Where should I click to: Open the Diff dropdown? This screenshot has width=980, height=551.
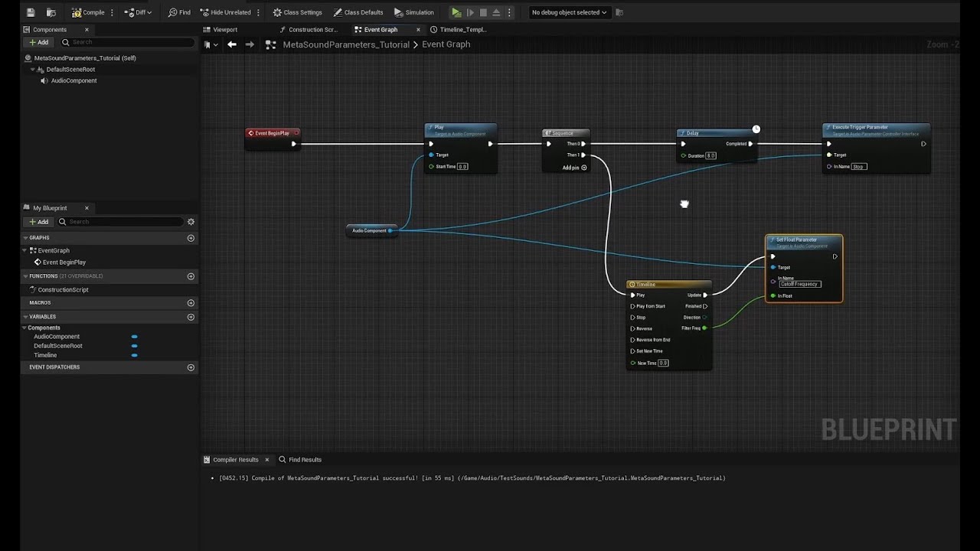point(138,12)
